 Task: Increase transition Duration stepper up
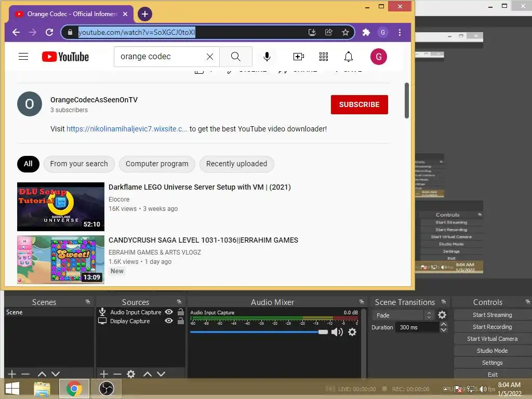[444, 324]
